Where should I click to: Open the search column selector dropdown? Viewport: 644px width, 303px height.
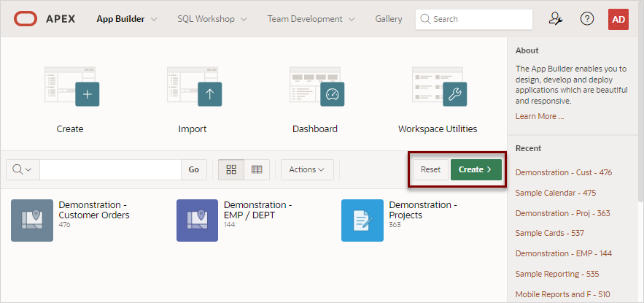[x=23, y=169]
